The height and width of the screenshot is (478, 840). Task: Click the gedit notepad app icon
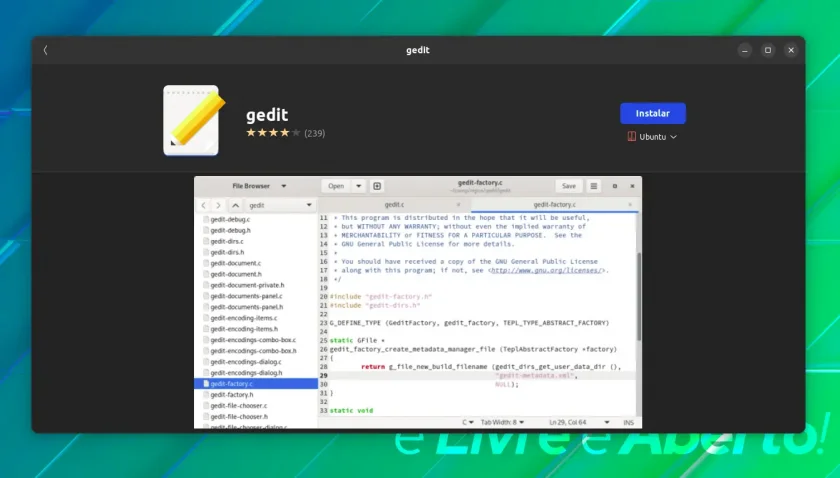coord(194,121)
